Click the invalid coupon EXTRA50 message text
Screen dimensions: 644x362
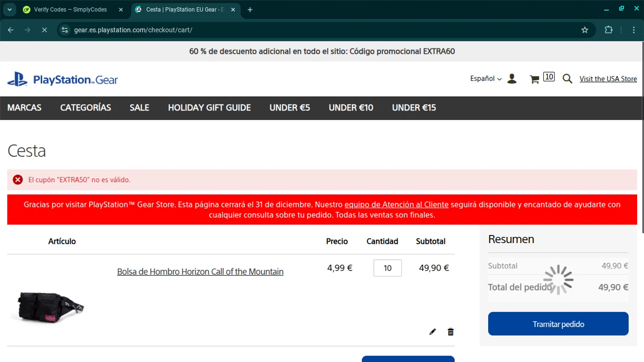click(x=79, y=180)
